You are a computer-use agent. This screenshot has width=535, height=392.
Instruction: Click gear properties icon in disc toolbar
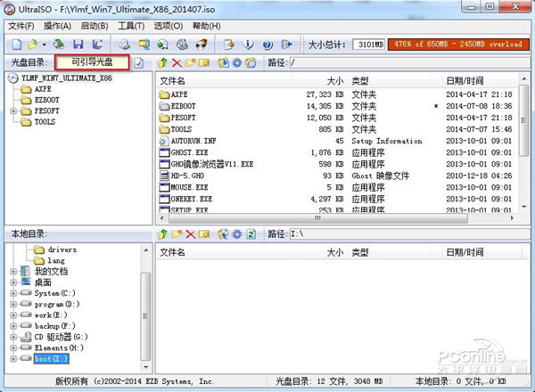coord(236,63)
